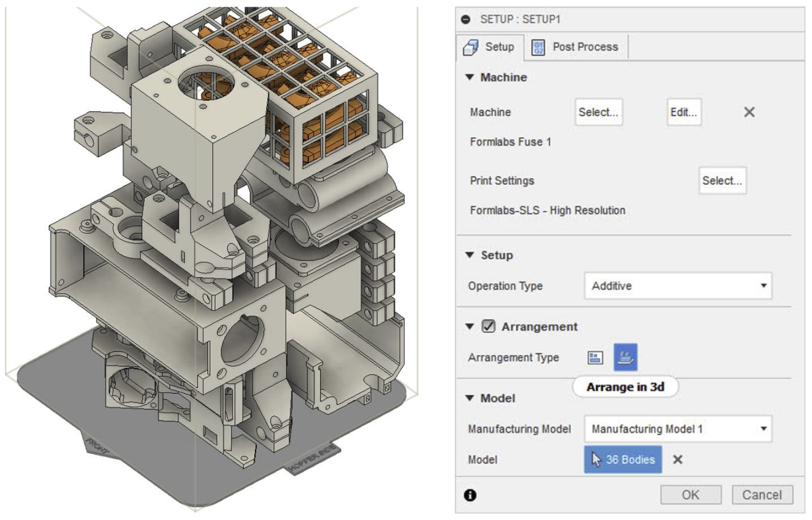Click the Post Process G1G2 icon
The width and height of the screenshot is (812, 520).
(x=538, y=48)
